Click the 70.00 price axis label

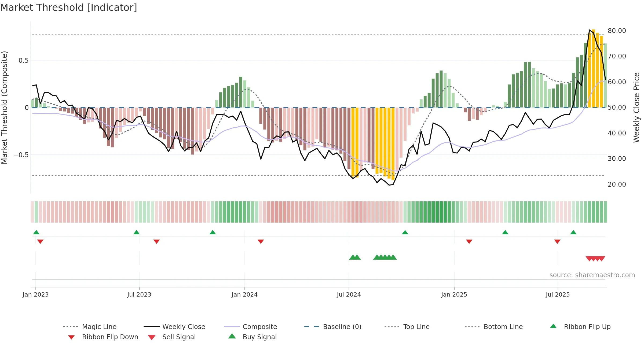click(617, 56)
